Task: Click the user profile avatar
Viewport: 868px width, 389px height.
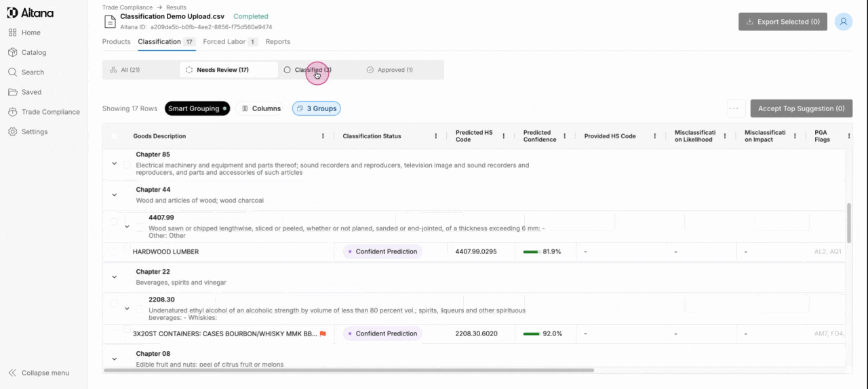Action: pos(844,22)
